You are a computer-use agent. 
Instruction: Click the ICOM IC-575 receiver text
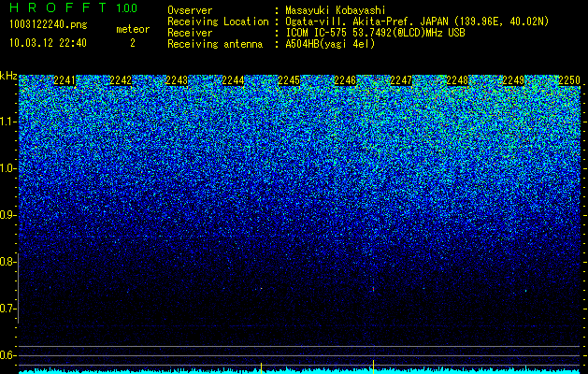click(375, 33)
